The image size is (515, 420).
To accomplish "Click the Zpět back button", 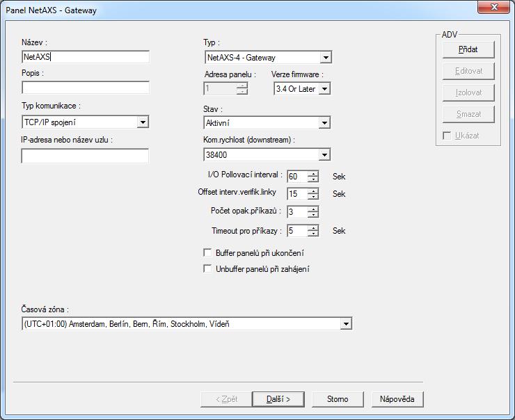I will pos(226,399).
